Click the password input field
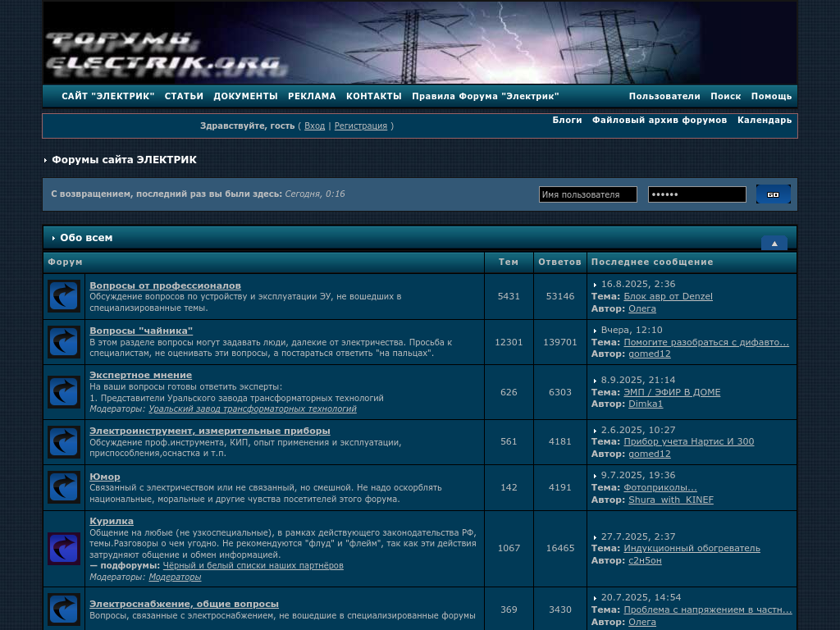Screen dimensions: 840x630 click(696, 194)
